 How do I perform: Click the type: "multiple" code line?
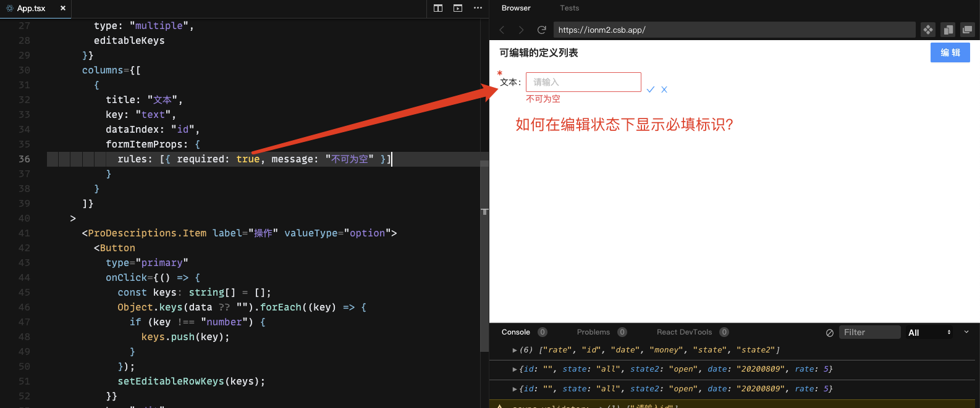tap(144, 26)
